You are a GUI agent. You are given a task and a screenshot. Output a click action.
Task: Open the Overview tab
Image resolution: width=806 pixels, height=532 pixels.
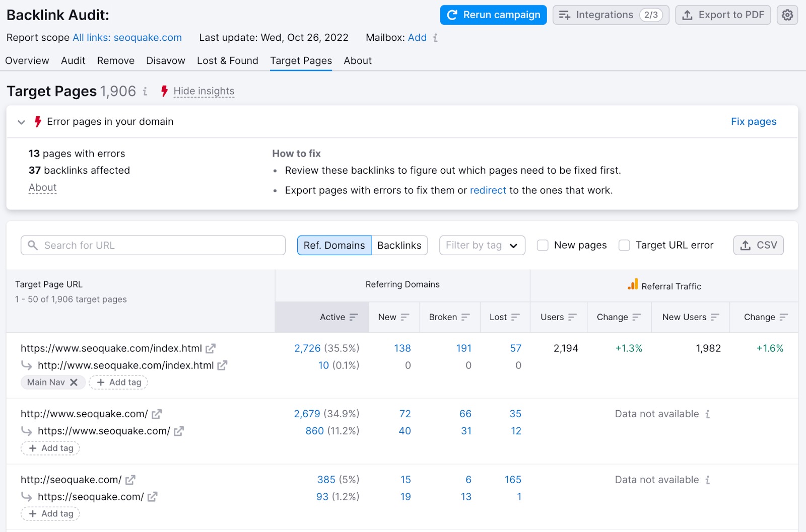(x=27, y=60)
